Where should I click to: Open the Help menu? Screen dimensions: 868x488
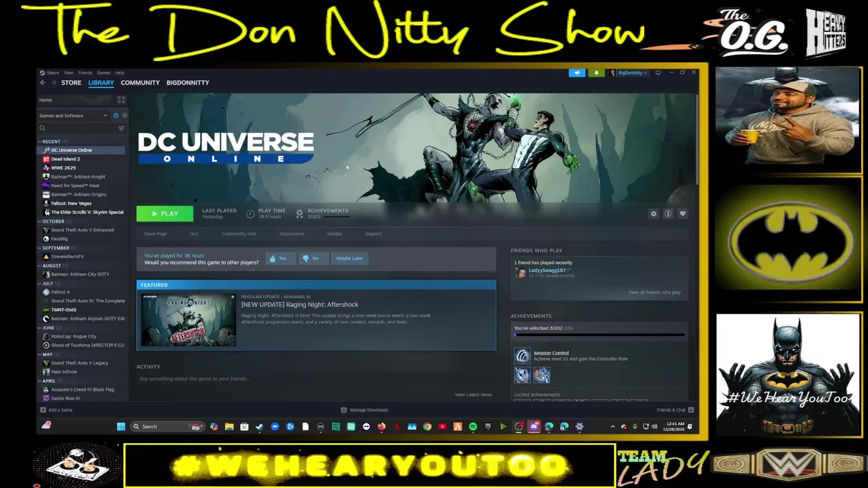119,73
